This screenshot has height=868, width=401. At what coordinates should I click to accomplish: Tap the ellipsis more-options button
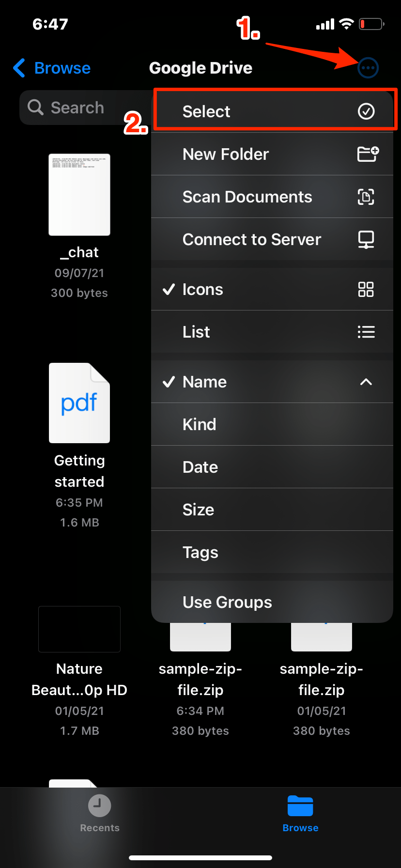pos(368,68)
